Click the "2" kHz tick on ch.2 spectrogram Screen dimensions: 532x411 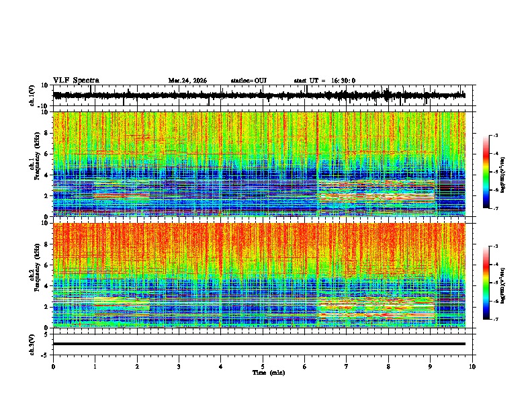click(46, 307)
